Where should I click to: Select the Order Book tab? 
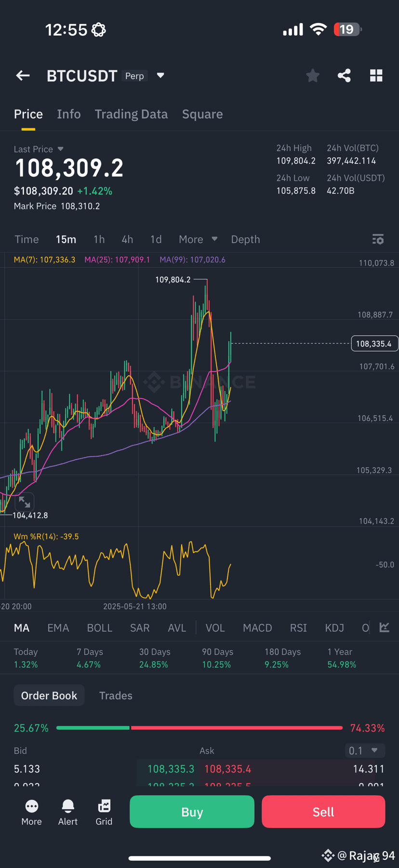coord(49,695)
